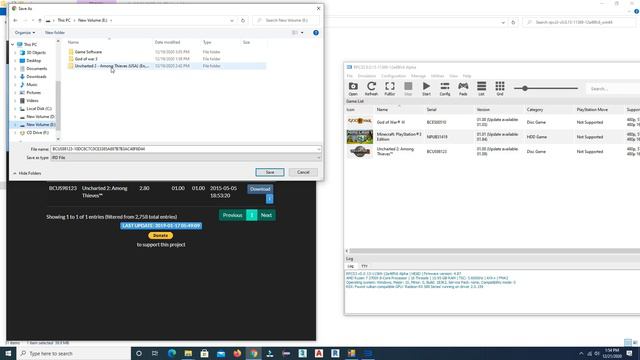
Task: Click the RPCS3 game list horizontal scrollbar
Action: [493, 251]
